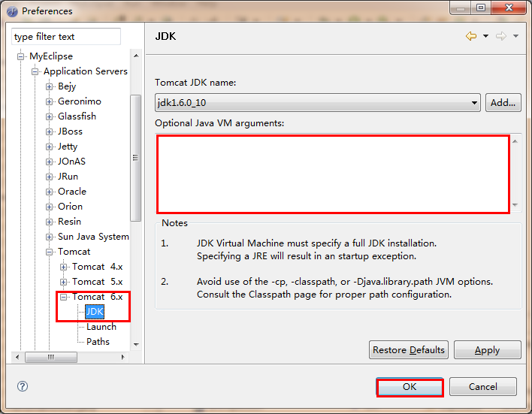This screenshot has height=414, width=532.
Task: Collapse the Tomcat tree node
Action: point(49,252)
